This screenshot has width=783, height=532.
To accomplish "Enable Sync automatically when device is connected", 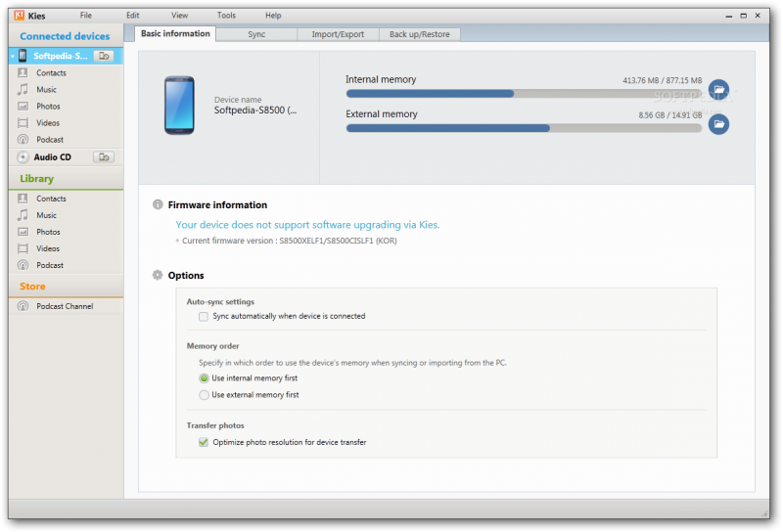I will tap(204, 317).
